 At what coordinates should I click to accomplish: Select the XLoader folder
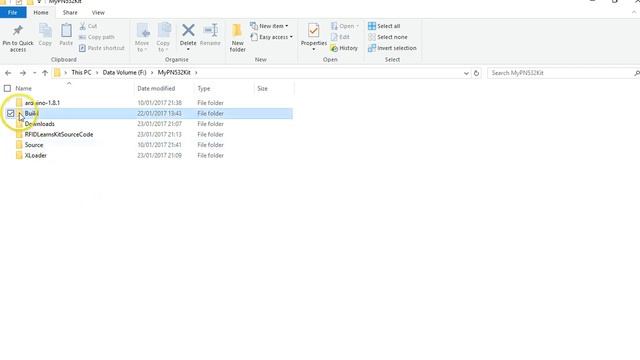36,156
